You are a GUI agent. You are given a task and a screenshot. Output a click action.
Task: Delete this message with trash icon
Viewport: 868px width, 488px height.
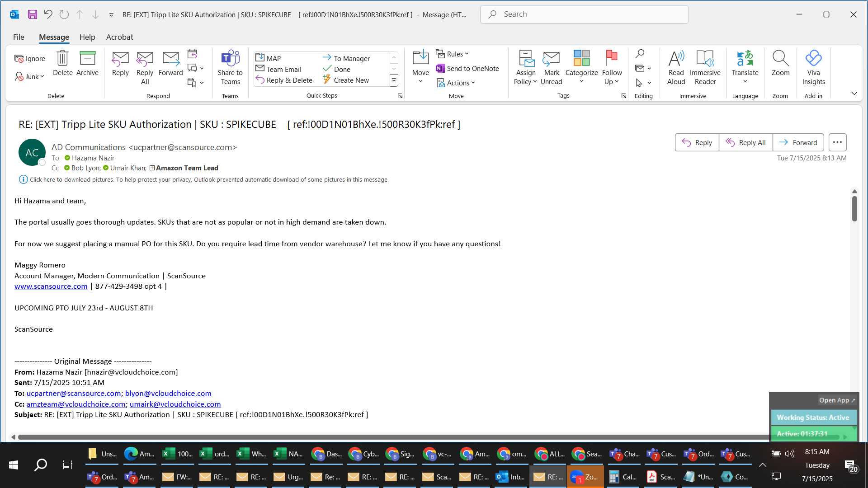point(62,63)
